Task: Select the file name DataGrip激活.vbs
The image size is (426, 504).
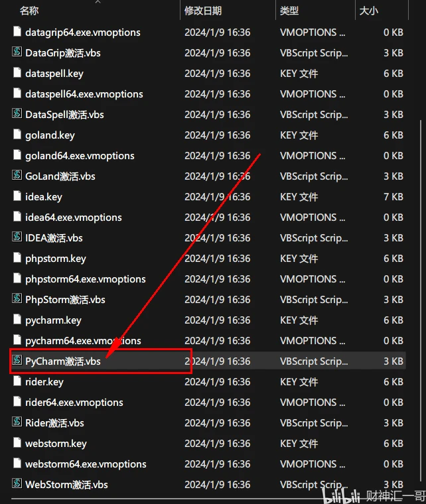Action: 63,53
